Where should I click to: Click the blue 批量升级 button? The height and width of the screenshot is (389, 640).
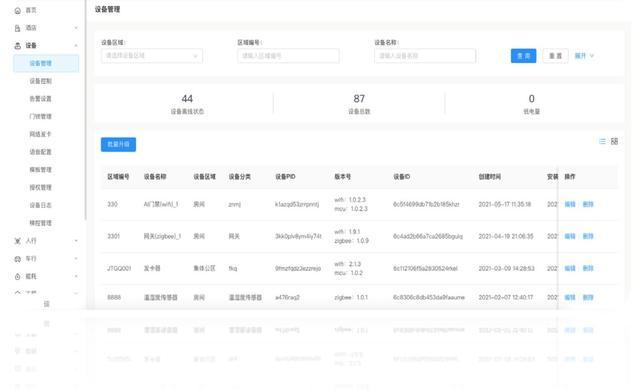coord(118,144)
